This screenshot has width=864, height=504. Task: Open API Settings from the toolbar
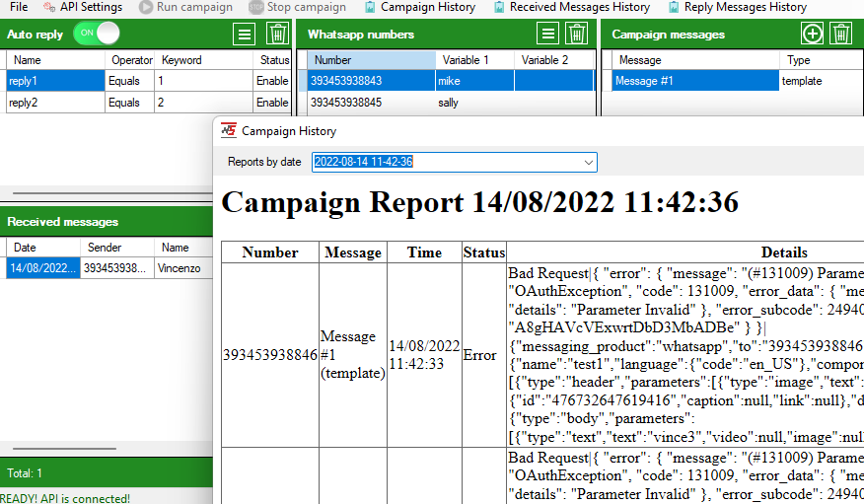82,7
